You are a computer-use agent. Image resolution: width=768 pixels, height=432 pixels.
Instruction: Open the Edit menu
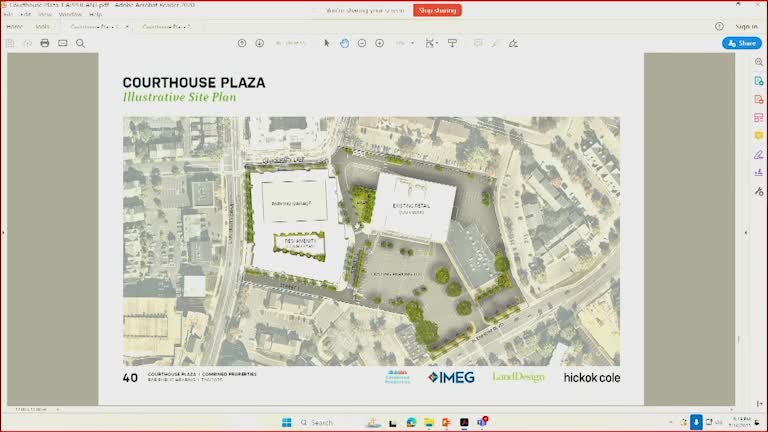coord(25,14)
